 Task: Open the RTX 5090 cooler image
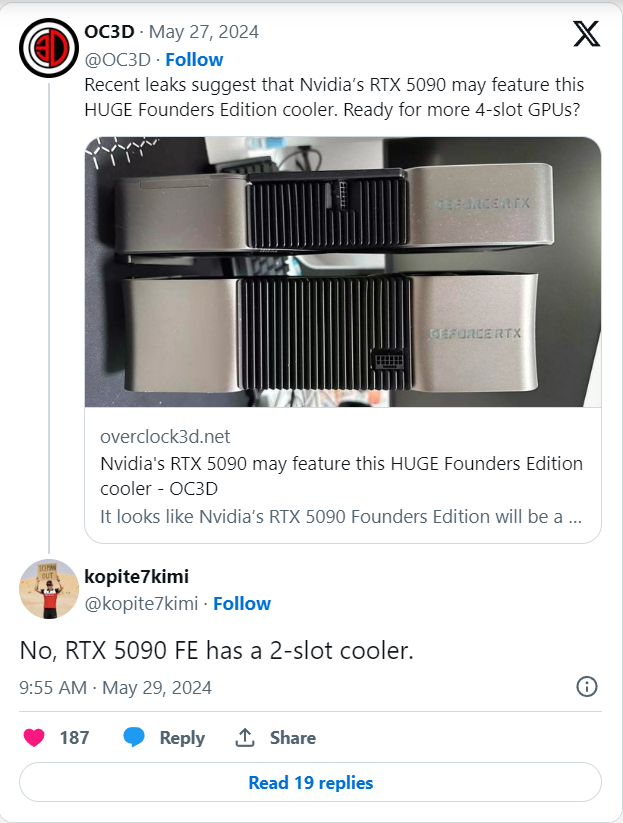click(343, 272)
